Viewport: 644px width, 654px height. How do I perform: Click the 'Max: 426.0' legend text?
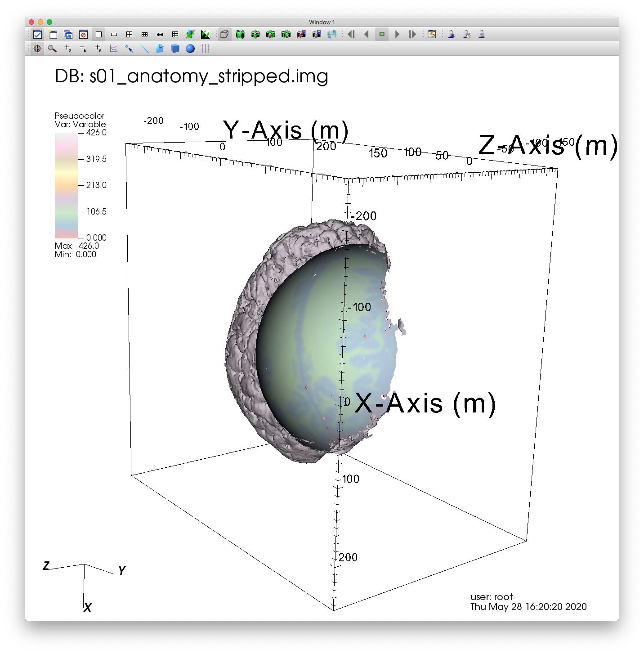tap(77, 246)
